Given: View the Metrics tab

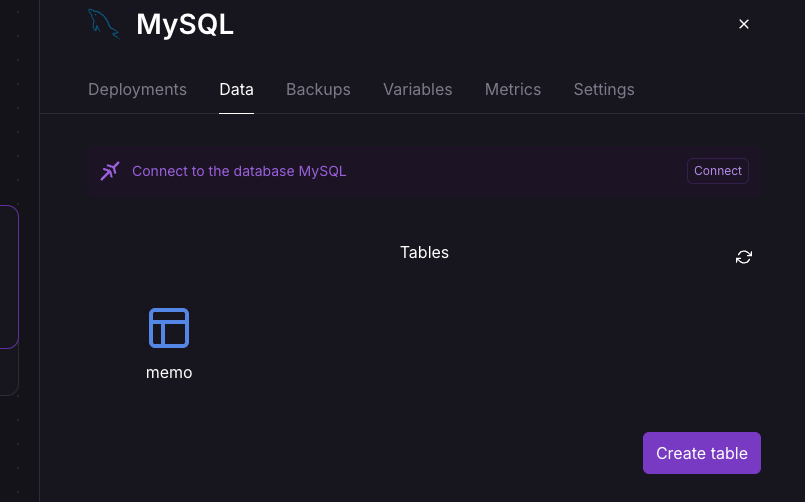Looking at the screenshot, I should pos(513,89).
